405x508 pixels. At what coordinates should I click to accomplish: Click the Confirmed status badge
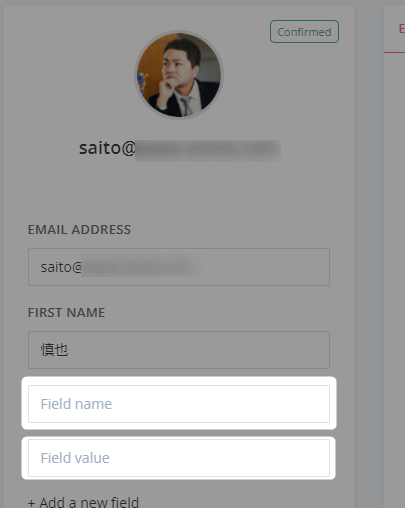pos(304,32)
